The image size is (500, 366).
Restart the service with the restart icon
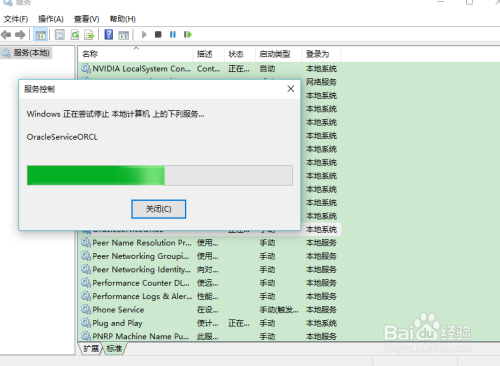188,34
